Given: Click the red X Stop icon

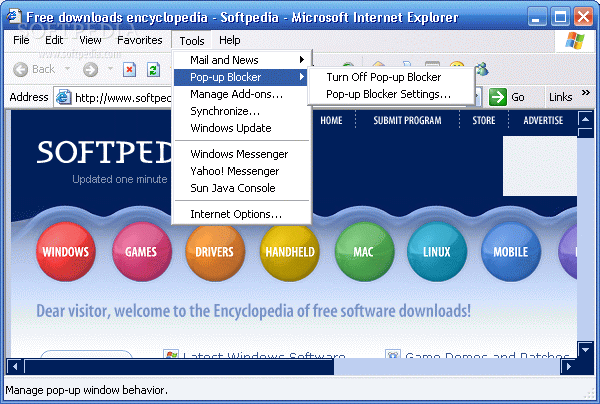Looking at the screenshot, I should [x=130, y=70].
